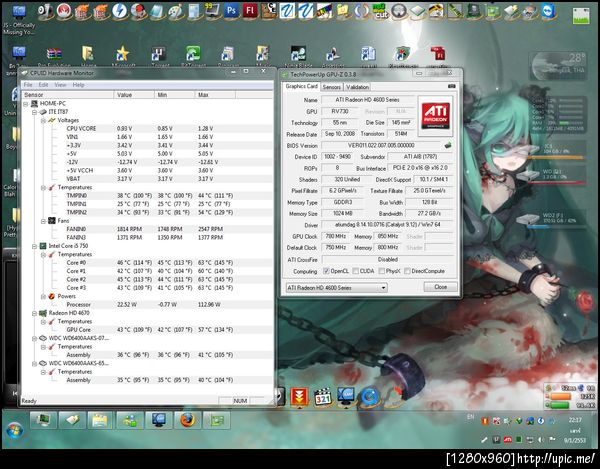Collapse the Intel Core i5 750 node
Viewport: 600px width, 469px height.
coord(34,246)
